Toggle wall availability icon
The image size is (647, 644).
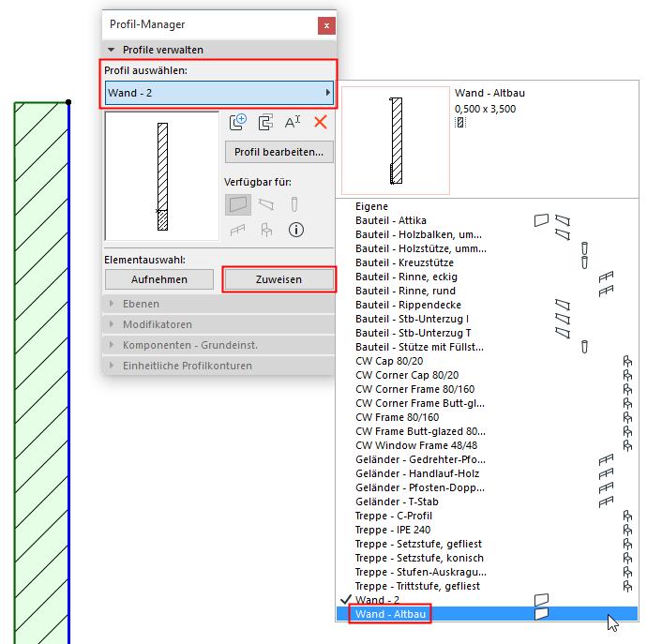[238, 204]
